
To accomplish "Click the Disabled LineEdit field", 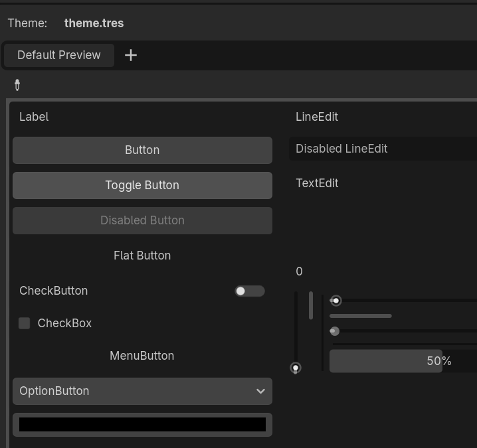I will pyautogui.click(x=383, y=149).
